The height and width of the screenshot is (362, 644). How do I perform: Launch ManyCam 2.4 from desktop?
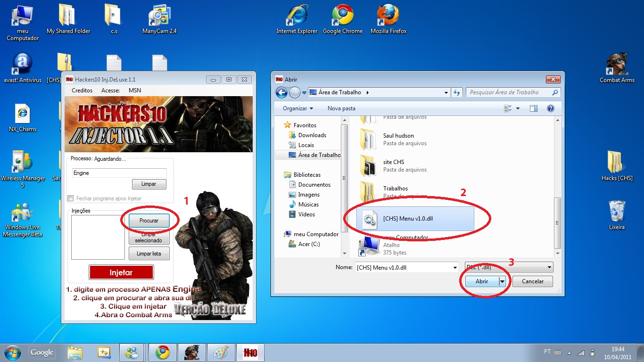(x=159, y=19)
